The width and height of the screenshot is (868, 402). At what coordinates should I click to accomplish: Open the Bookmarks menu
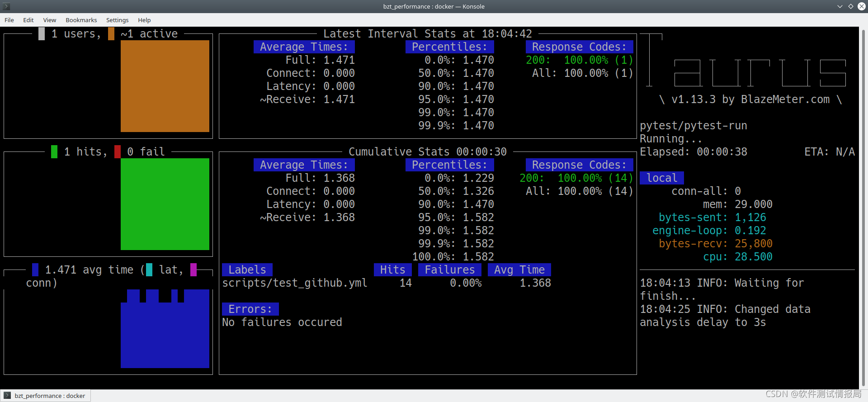tap(81, 20)
